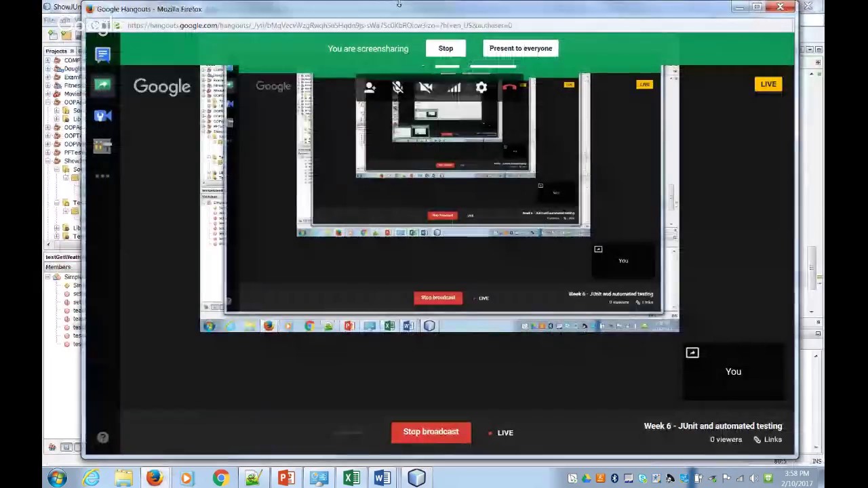Open File Explorer folder in the taskbar
The image size is (868, 488).
point(123,478)
